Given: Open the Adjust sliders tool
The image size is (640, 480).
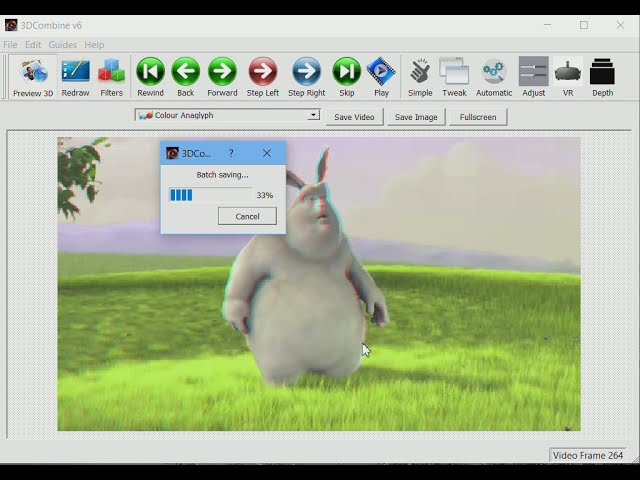Looking at the screenshot, I should click(x=533, y=77).
